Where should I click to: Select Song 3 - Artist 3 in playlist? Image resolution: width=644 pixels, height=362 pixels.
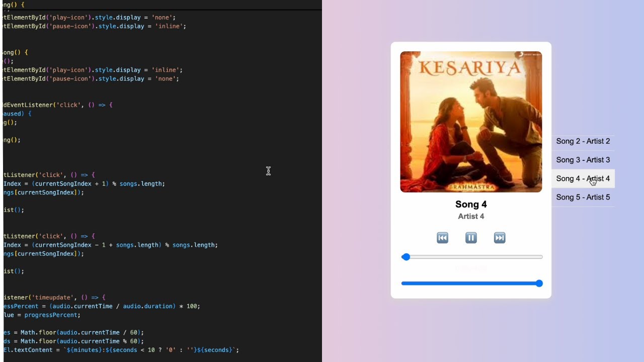(583, 160)
